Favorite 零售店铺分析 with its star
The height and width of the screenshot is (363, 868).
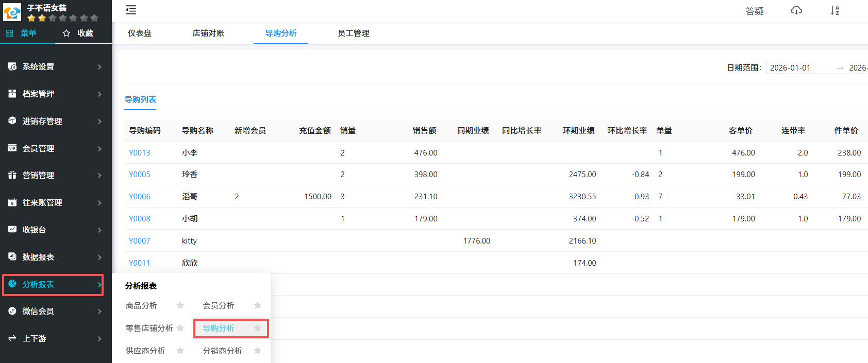point(180,328)
